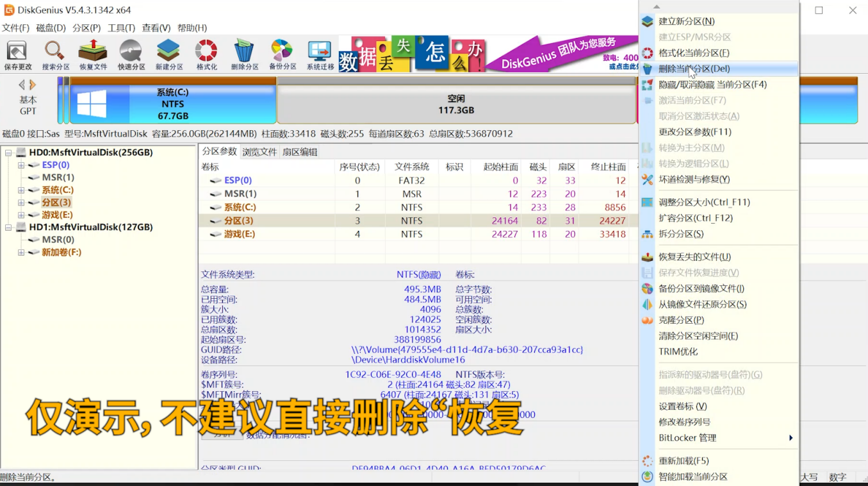The height and width of the screenshot is (486, 868).
Task: Open the BitLocker 管理 submenu arrow
Action: coord(791,438)
